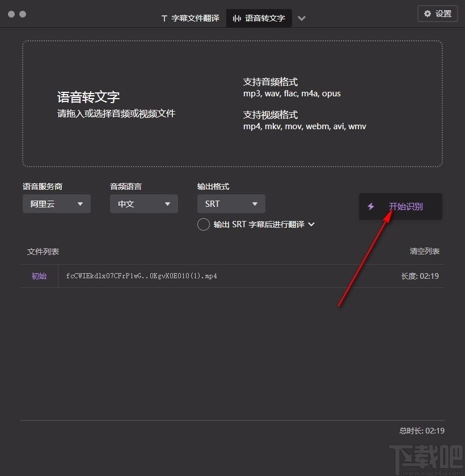Clear files using 清空列表

424,251
